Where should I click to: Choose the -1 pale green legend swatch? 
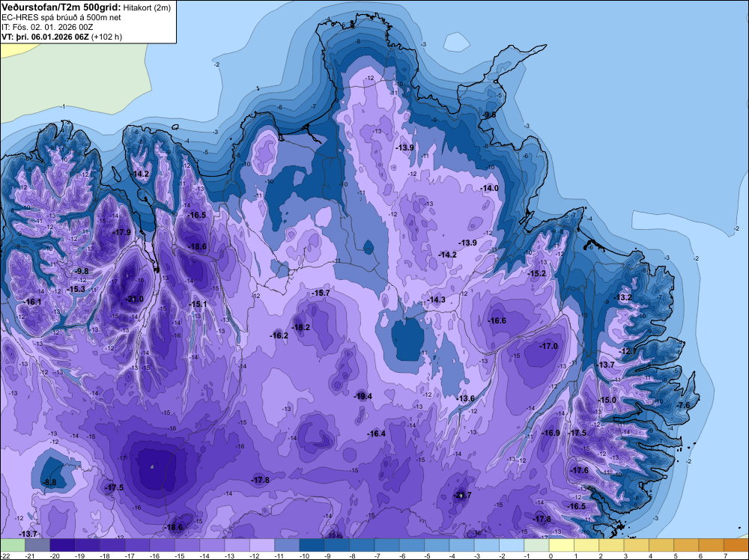pyautogui.click(x=536, y=545)
